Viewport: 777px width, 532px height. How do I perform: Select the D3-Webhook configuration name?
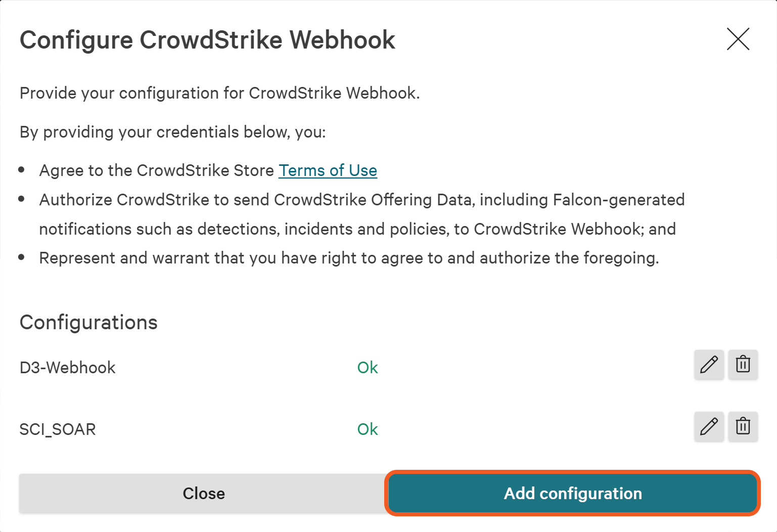[67, 368]
